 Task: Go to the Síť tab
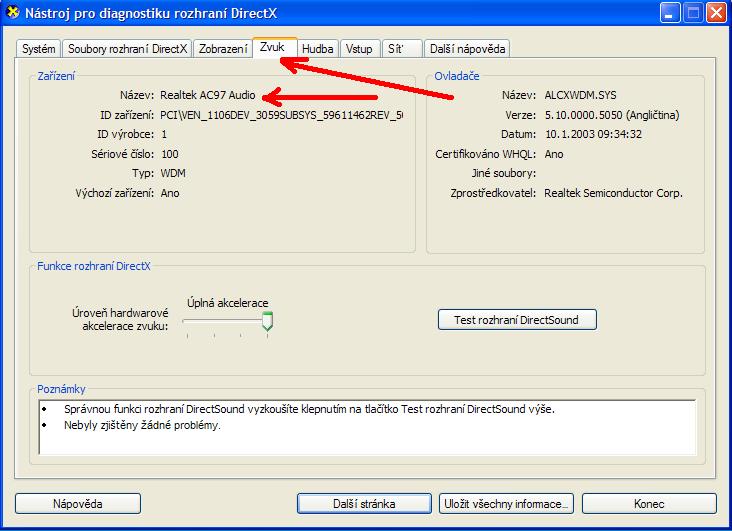398,49
